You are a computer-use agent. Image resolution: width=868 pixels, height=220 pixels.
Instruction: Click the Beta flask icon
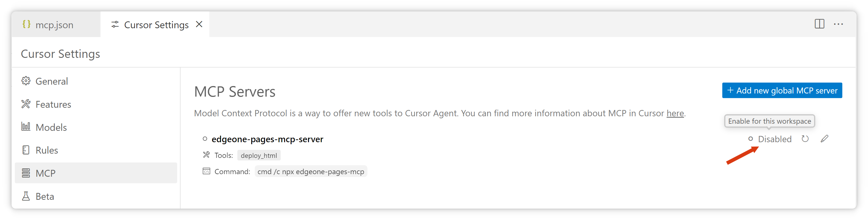(x=26, y=196)
